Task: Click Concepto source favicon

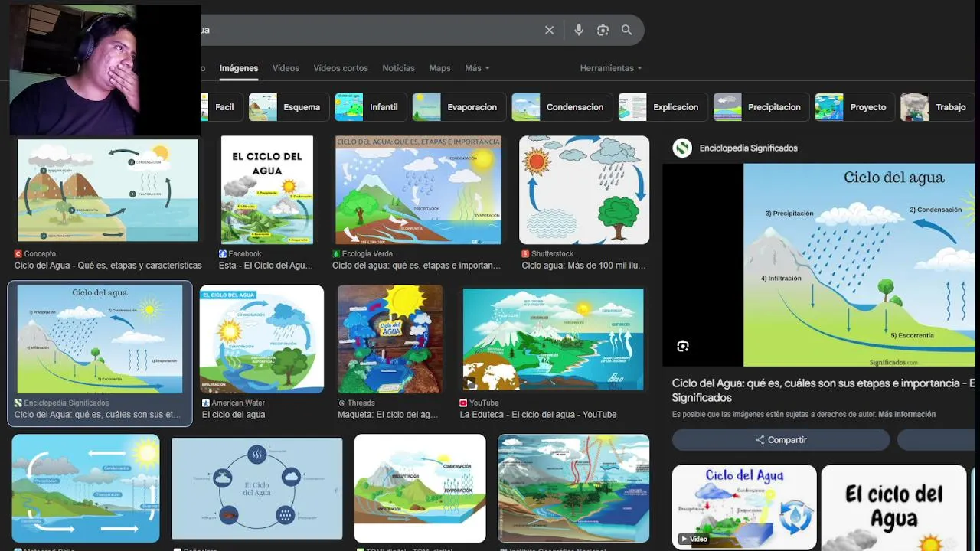Action: (18, 253)
